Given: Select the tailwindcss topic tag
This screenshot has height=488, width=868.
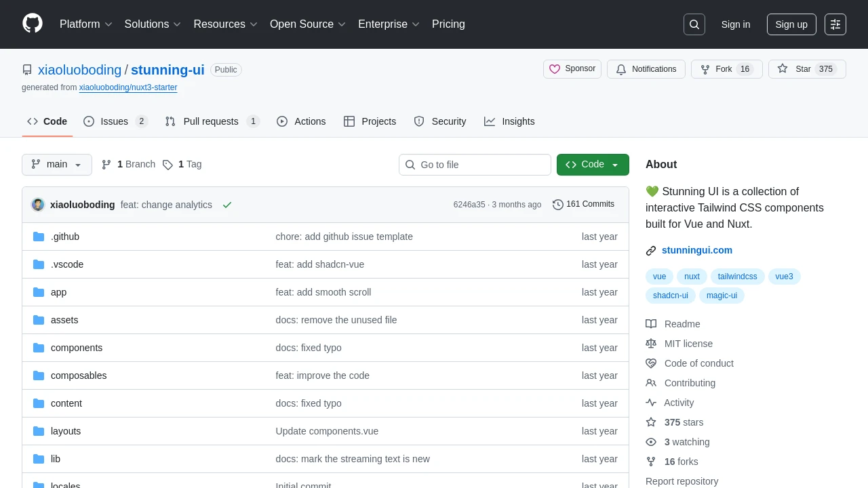Looking at the screenshot, I should 738,277.
